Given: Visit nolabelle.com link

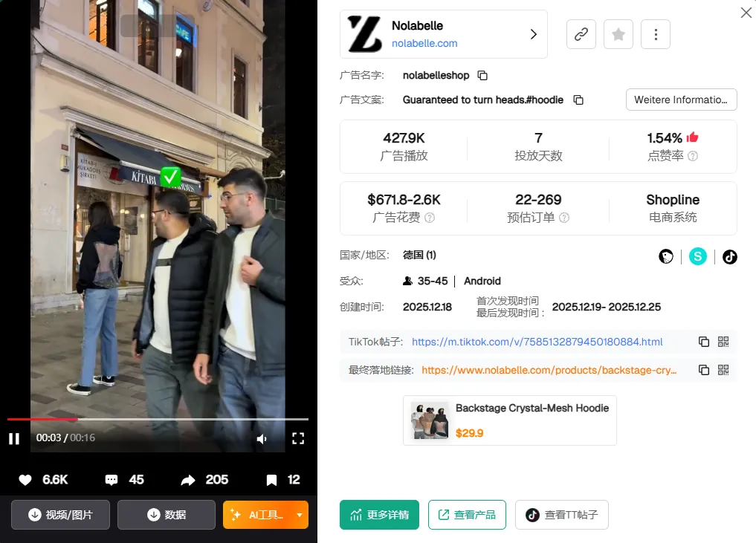Looking at the screenshot, I should 424,43.
